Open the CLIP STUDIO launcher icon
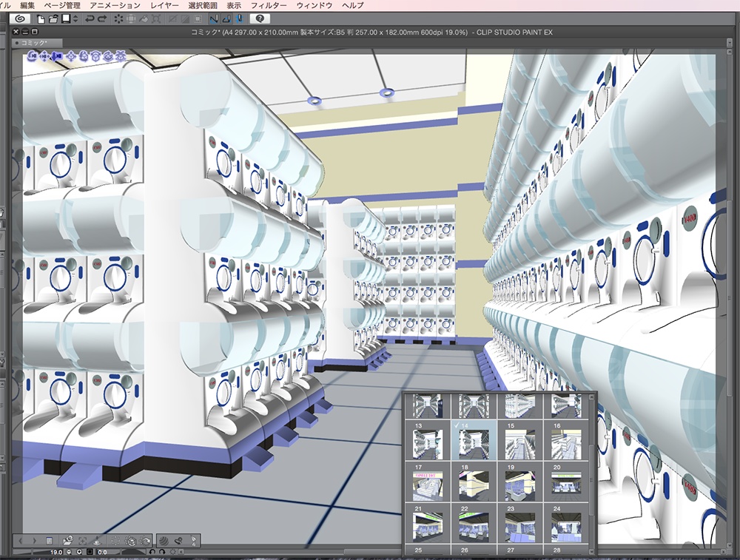 click(x=20, y=18)
